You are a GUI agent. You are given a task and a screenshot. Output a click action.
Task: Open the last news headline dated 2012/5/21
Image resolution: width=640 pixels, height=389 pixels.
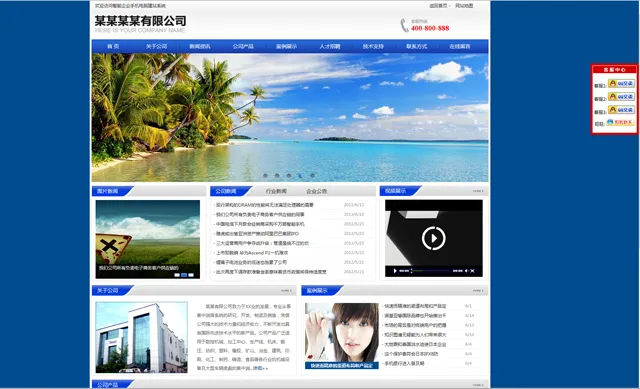[x=271, y=272]
